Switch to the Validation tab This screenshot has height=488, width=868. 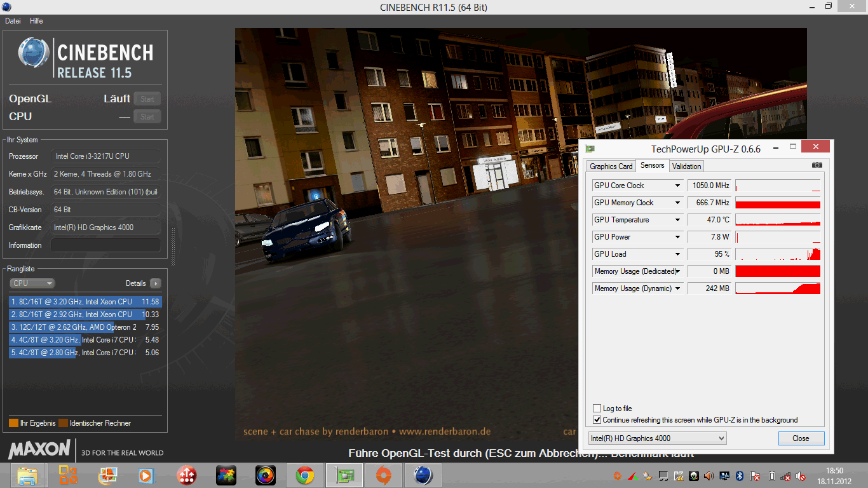686,166
